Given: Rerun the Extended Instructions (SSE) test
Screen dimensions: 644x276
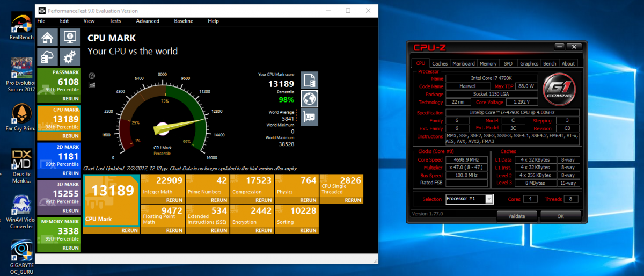Looking at the screenshot, I should click(218, 230).
